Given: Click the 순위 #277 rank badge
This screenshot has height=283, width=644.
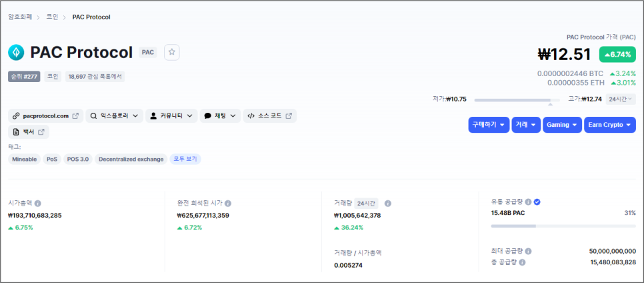Looking at the screenshot, I should coord(24,77).
